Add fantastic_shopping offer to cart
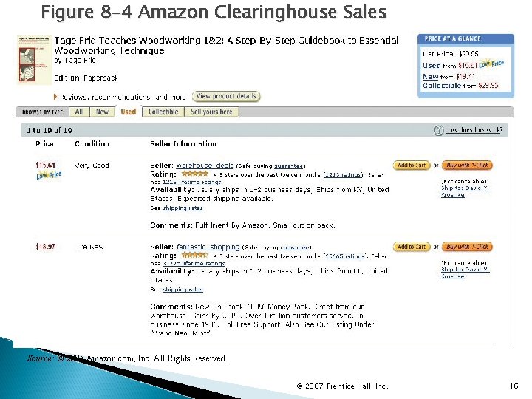The width and height of the screenshot is (532, 399). pyautogui.click(x=411, y=247)
